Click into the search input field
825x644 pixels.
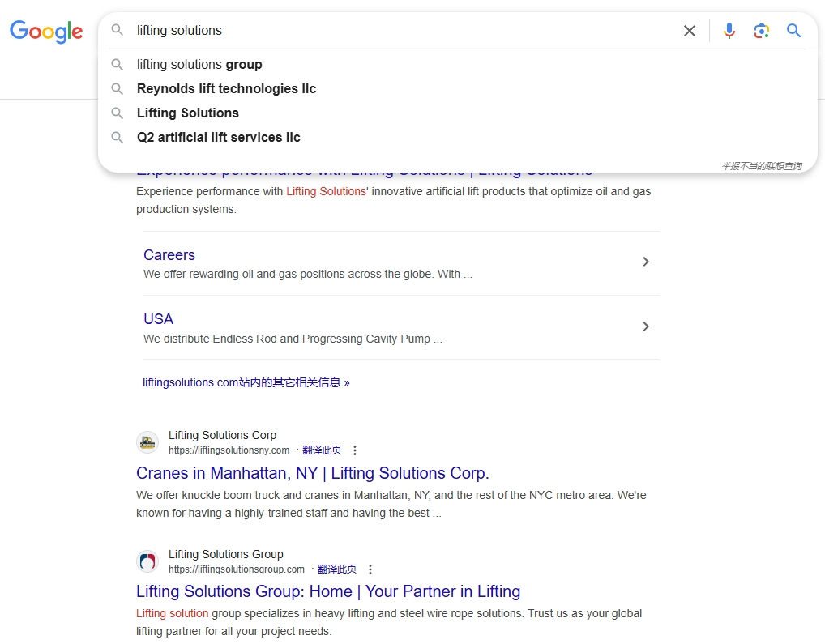405,31
